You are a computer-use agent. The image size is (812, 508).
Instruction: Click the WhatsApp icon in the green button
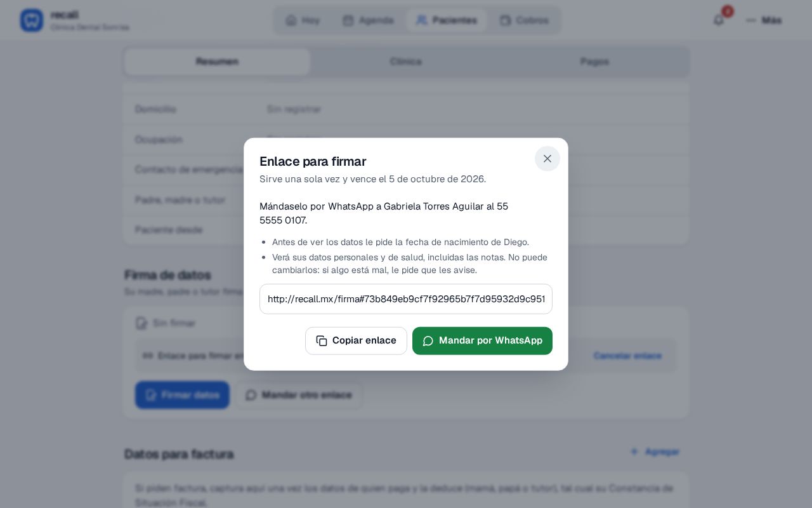pos(428,341)
